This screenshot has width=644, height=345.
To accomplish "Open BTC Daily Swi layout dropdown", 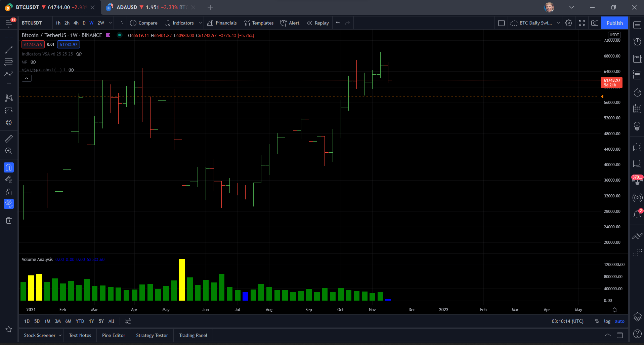I will tap(559, 23).
